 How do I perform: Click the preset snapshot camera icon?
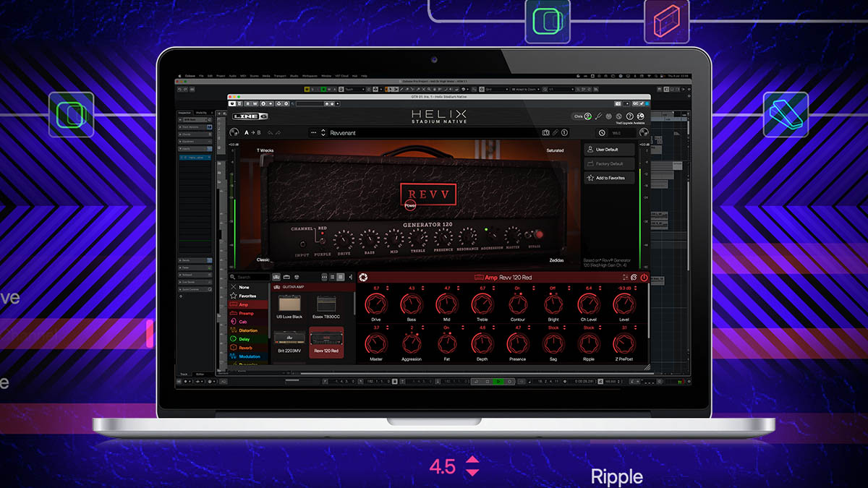[x=545, y=133]
